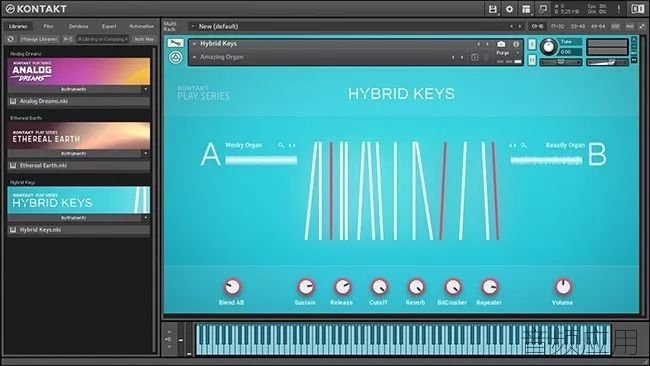Toggle multi rack expand icon at far right

[x=643, y=26]
